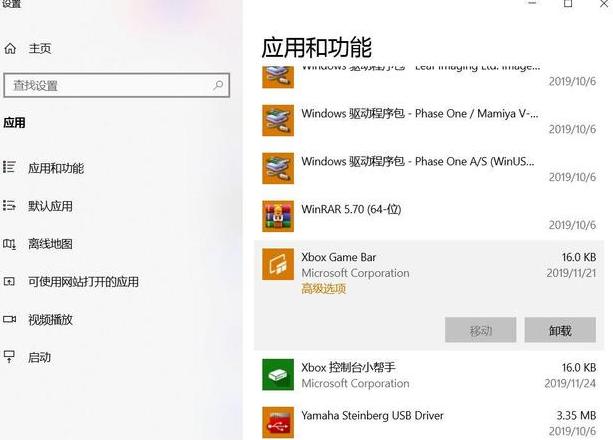The height and width of the screenshot is (440, 613).
Task: Focus the 查找设置 search field
Action: point(117,85)
